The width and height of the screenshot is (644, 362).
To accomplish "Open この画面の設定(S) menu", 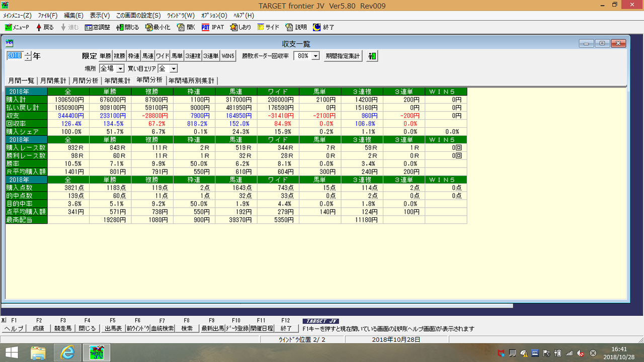I will (x=138, y=16).
